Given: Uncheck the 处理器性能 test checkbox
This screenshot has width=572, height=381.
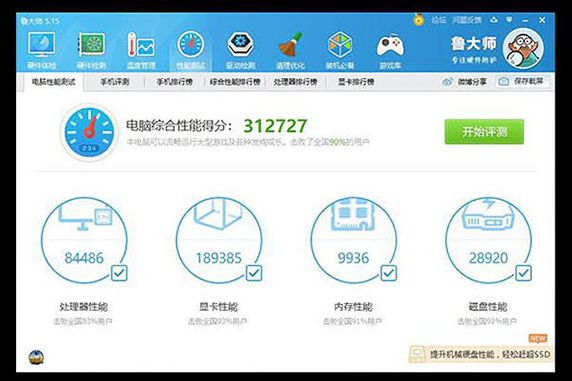Looking at the screenshot, I should pos(119,273).
